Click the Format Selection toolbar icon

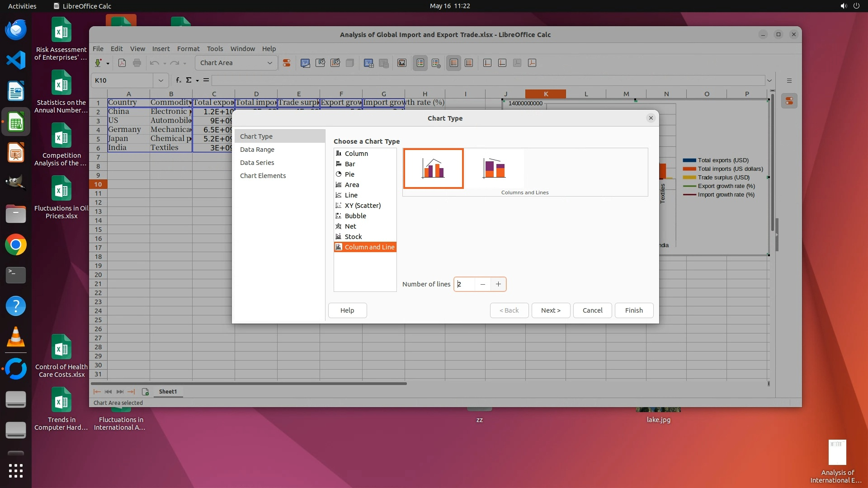pos(286,63)
